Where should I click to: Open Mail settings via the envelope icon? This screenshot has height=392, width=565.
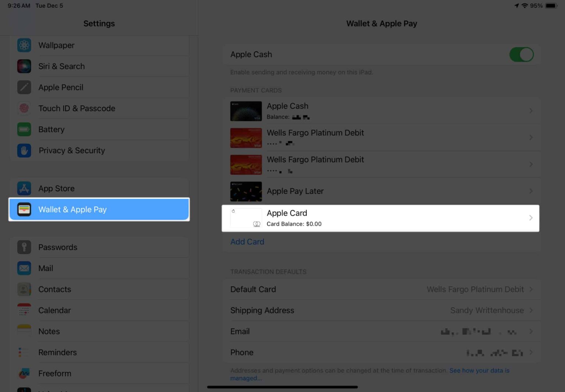(24, 268)
